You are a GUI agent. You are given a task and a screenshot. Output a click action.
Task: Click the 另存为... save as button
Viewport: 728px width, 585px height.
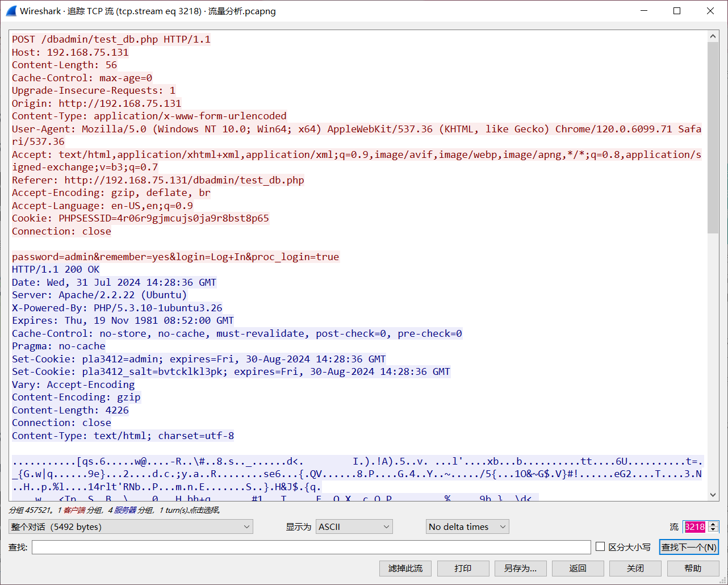pyautogui.click(x=520, y=568)
